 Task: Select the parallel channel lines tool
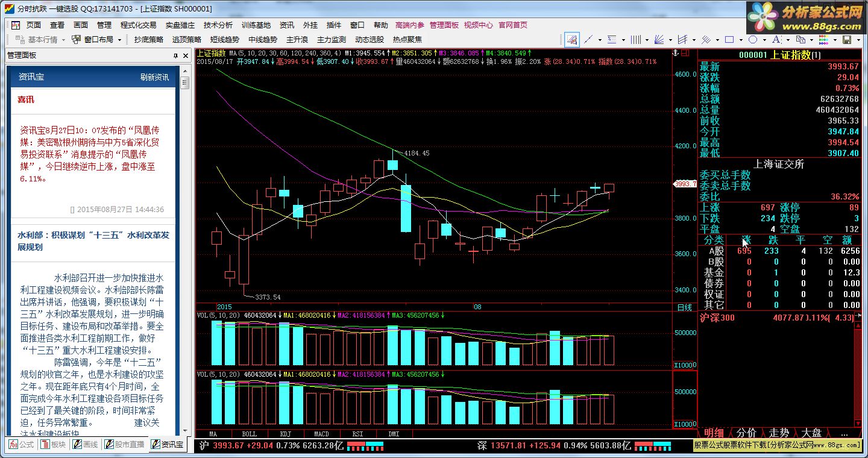tap(682, 40)
